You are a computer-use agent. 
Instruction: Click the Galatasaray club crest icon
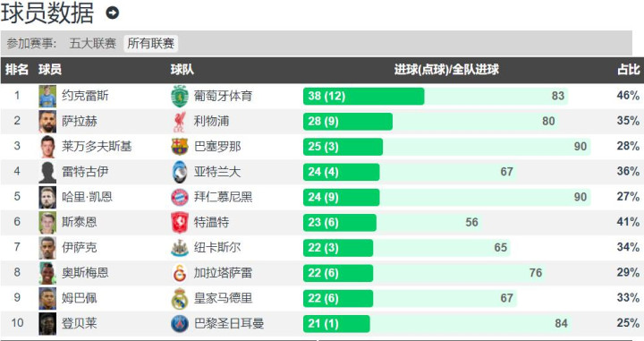[180, 273]
